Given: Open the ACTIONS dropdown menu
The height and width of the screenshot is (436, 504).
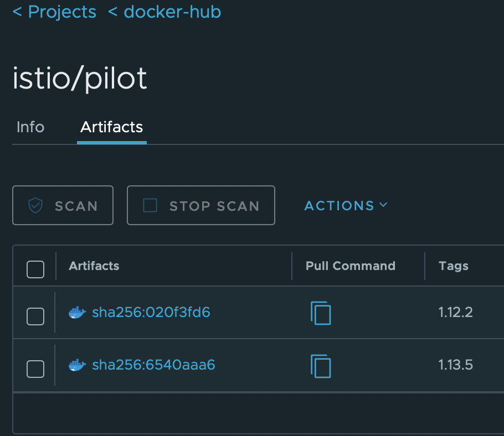Looking at the screenshot, I should pos(346,205).
